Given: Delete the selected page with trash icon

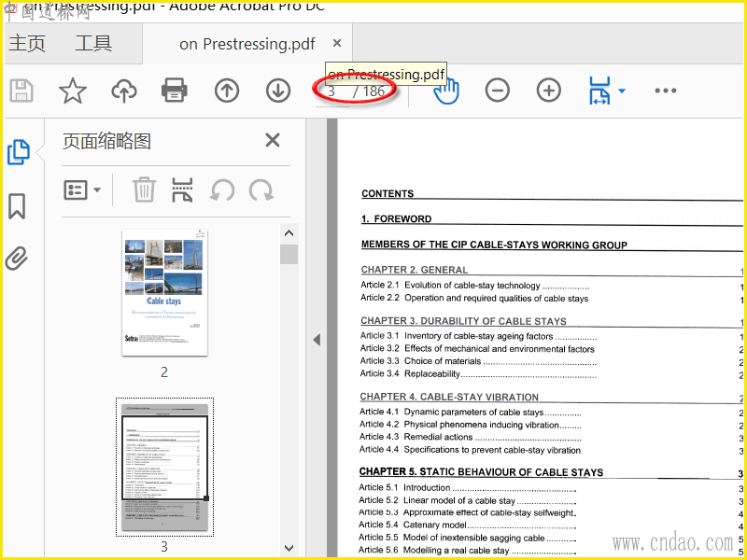Looking at the screenshot, I should (x=144, y=189).
